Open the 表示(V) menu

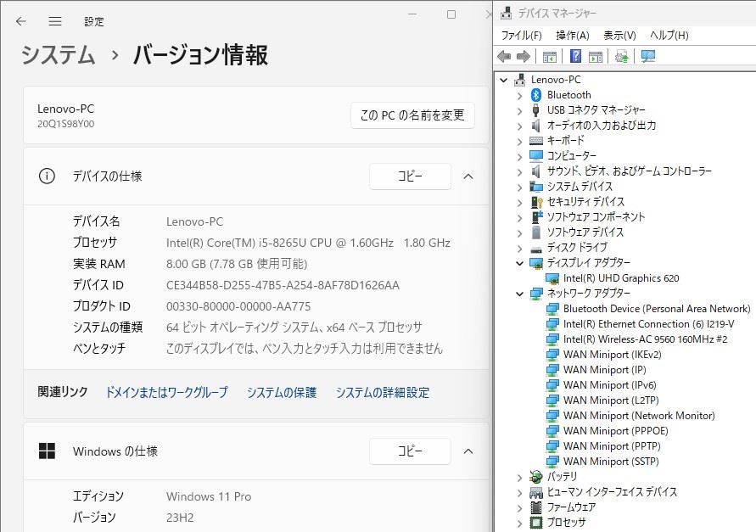[619, 35]
